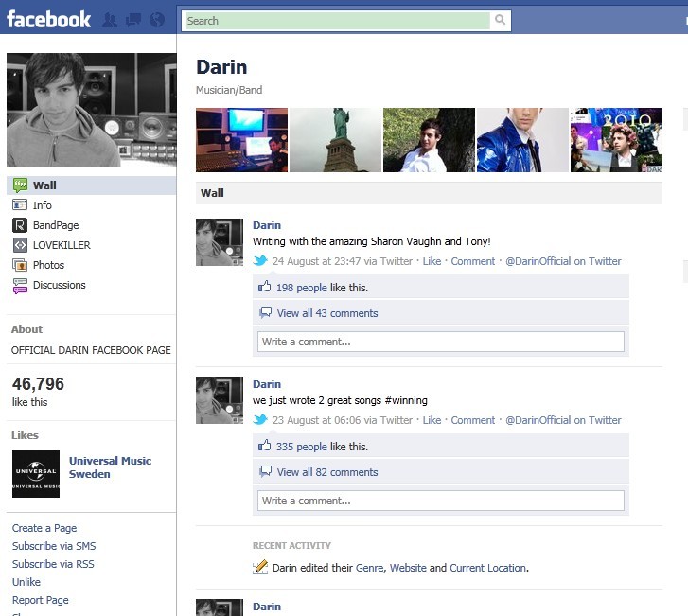Open the Photos tab
688x616 pixels.
pos(48,265)
